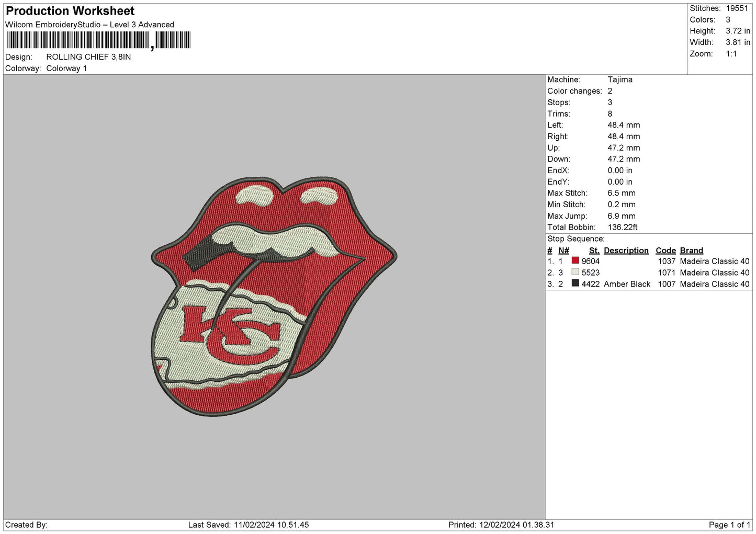Click the stitch count '5523' in row 2
This screenshot has width=756, height=534.
click(x=590, y=273)
